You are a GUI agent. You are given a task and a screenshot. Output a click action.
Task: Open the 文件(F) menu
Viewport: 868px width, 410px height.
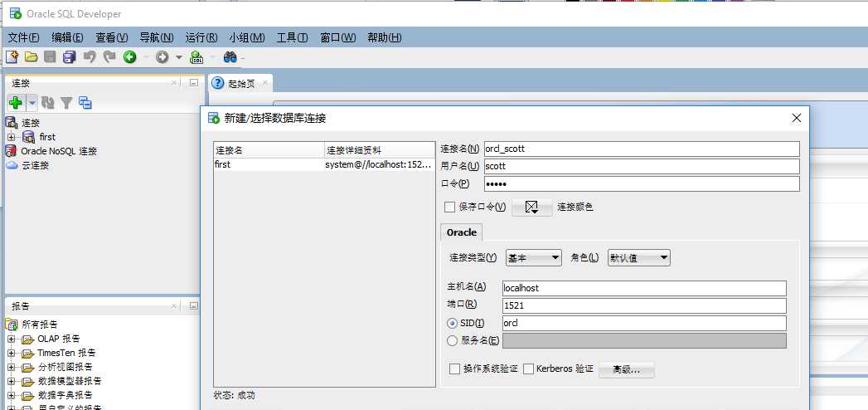(24, 37)
